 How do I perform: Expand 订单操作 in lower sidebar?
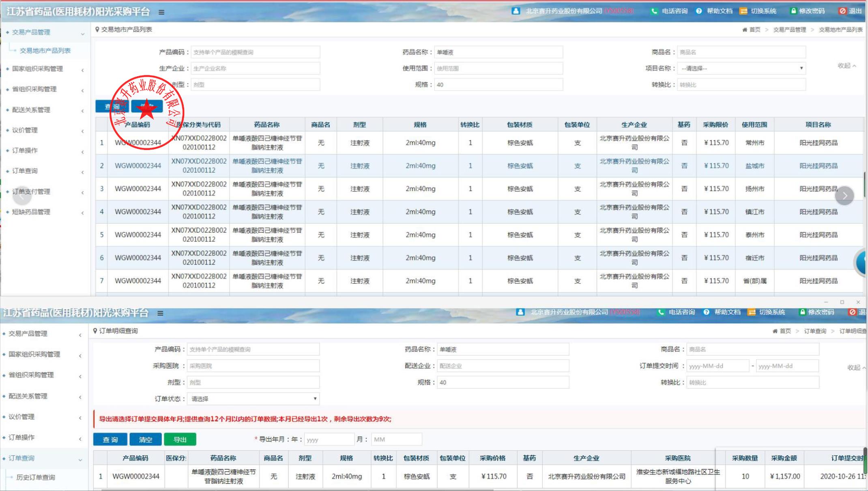44,437
